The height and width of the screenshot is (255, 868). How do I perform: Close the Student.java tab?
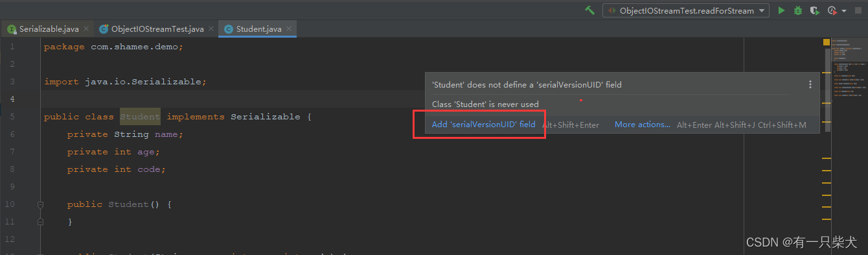click(289, 29)
